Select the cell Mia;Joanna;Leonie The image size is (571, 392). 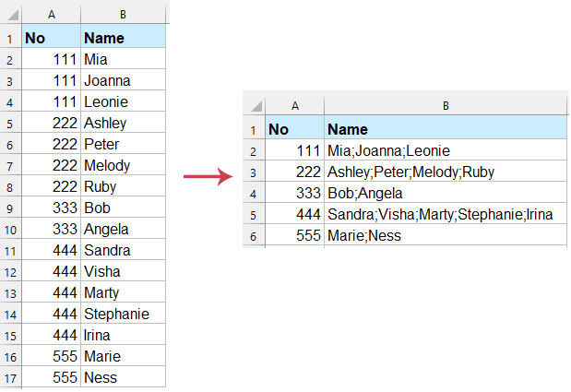point(445,150)
